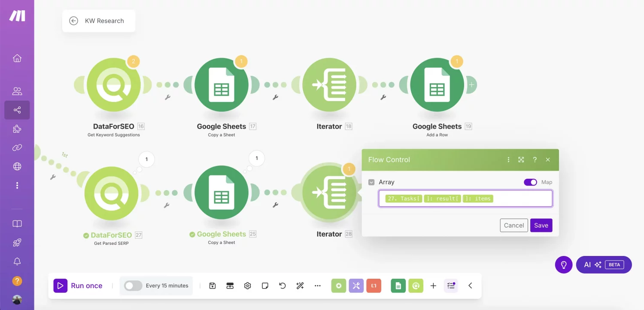
Task: Add favorite with toolbar plus icon
Action: click(x=433, y=286)
